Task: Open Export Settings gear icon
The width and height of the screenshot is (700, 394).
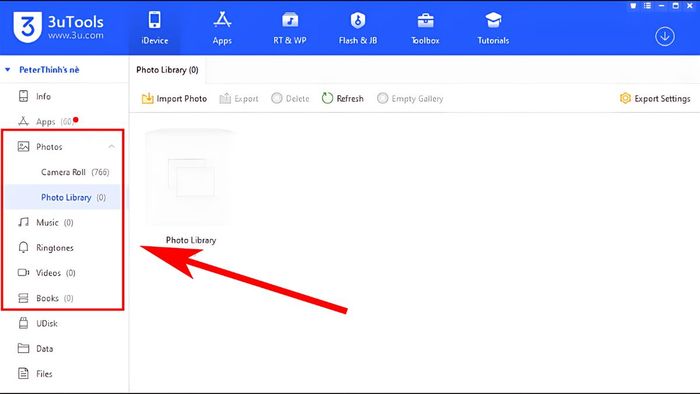Action: pos(625,98)
